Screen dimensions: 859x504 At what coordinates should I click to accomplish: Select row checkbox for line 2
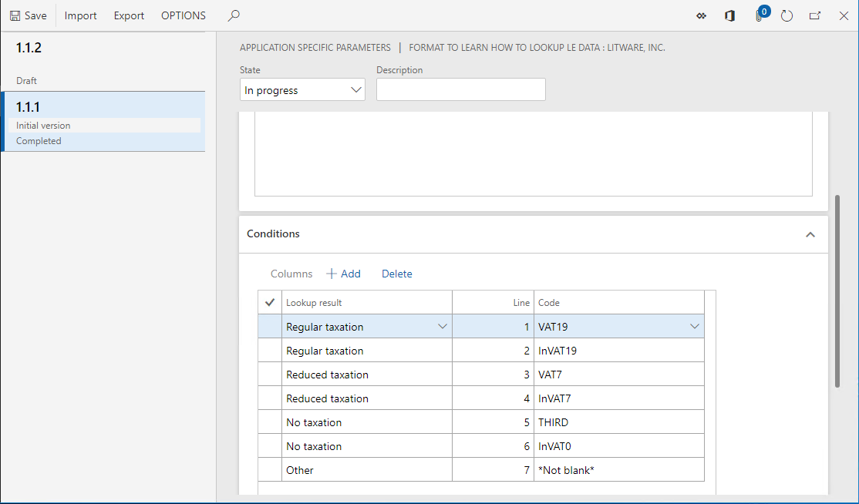pyautogui.click(x=270, y=350)
